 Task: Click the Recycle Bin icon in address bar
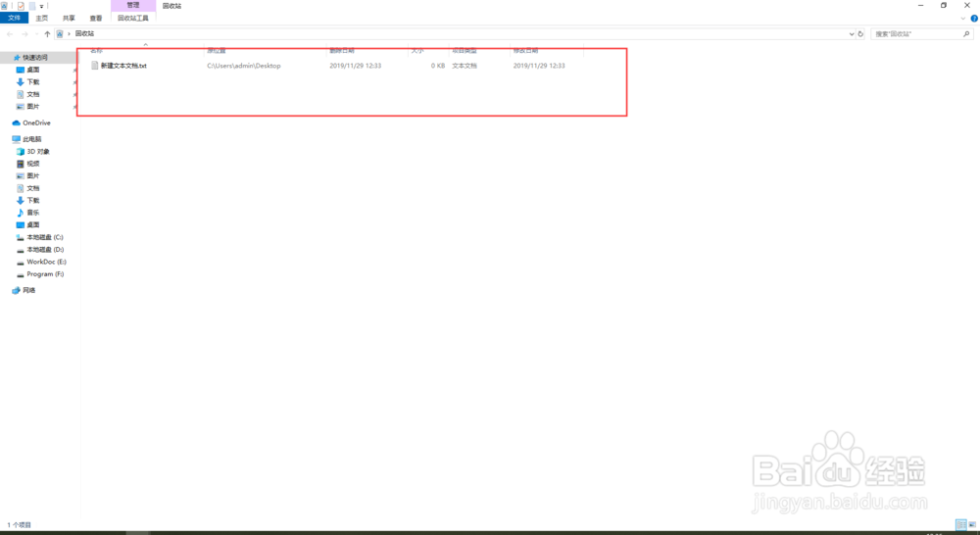(x=60, y=33)
